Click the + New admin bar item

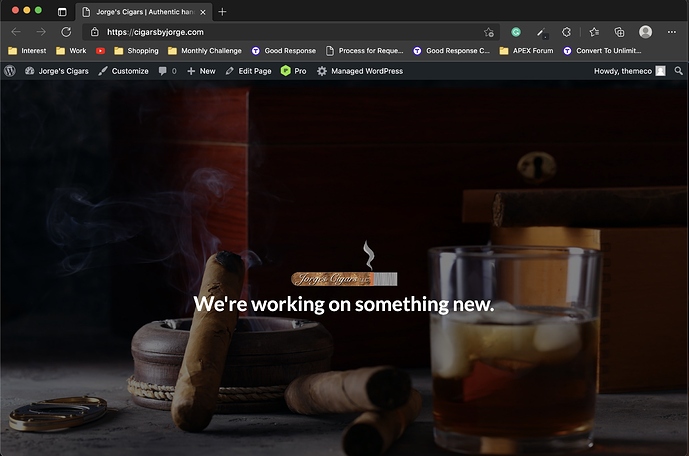tap(201, 71)
